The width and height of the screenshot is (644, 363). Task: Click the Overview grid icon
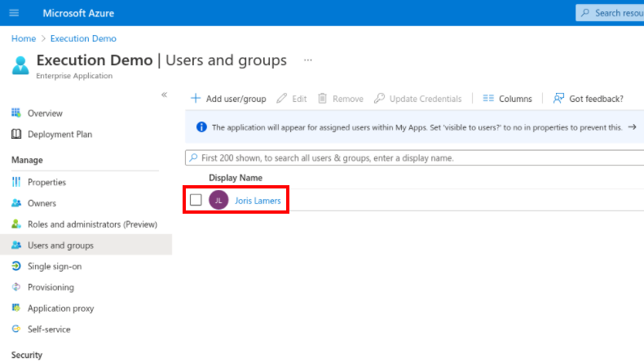click(16, 113)
